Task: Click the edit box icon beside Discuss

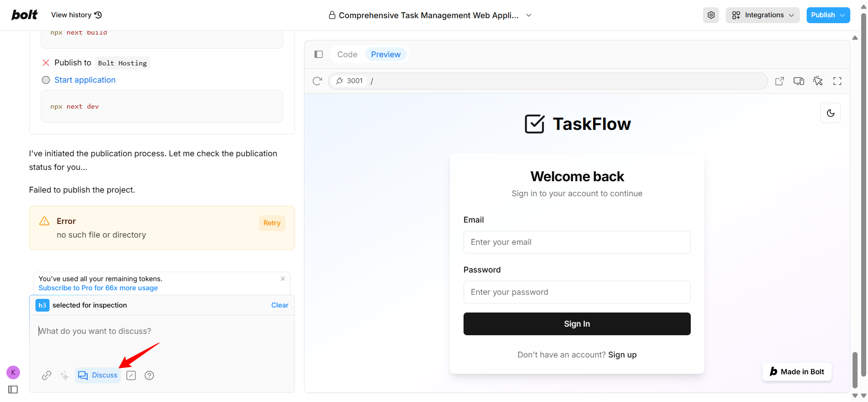Action: click(x=131, y=375)
